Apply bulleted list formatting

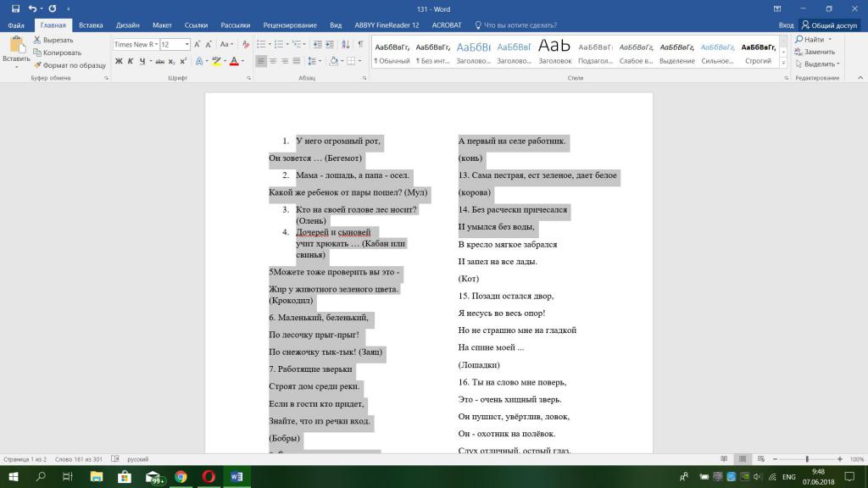coord(261,44)
